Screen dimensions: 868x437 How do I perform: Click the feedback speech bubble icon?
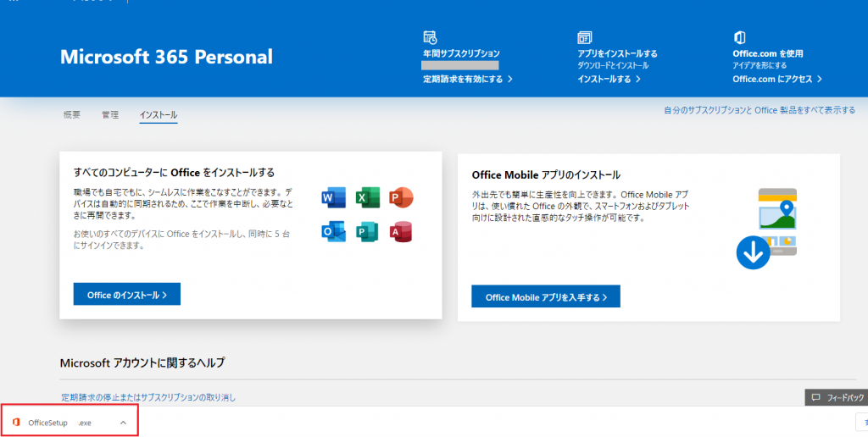(815, 397)
